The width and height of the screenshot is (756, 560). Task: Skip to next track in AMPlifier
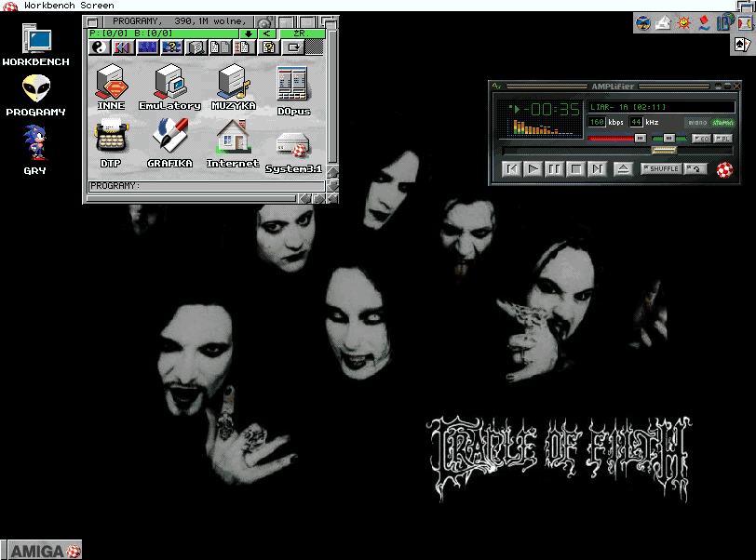[x=597, y=169]
